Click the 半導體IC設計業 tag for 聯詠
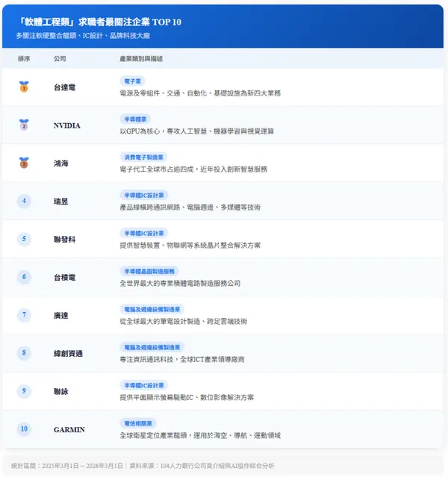 click(144, 385)
